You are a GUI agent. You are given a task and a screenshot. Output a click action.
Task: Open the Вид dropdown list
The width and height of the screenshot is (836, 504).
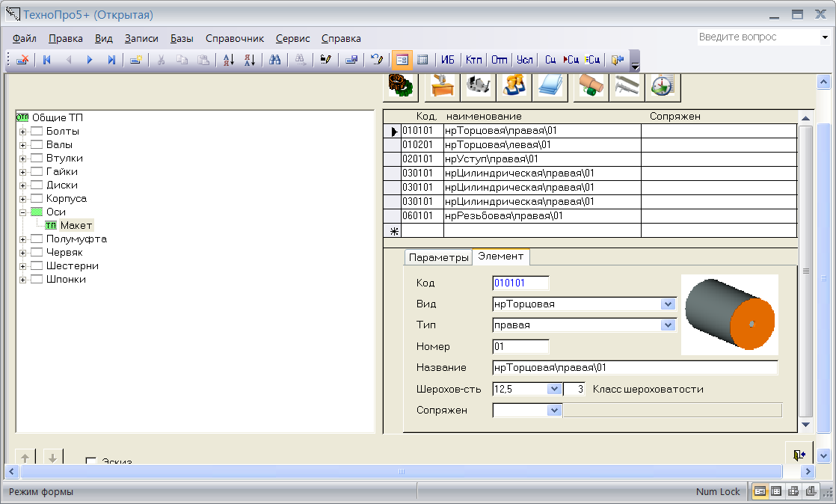click(x=668, y=304)
